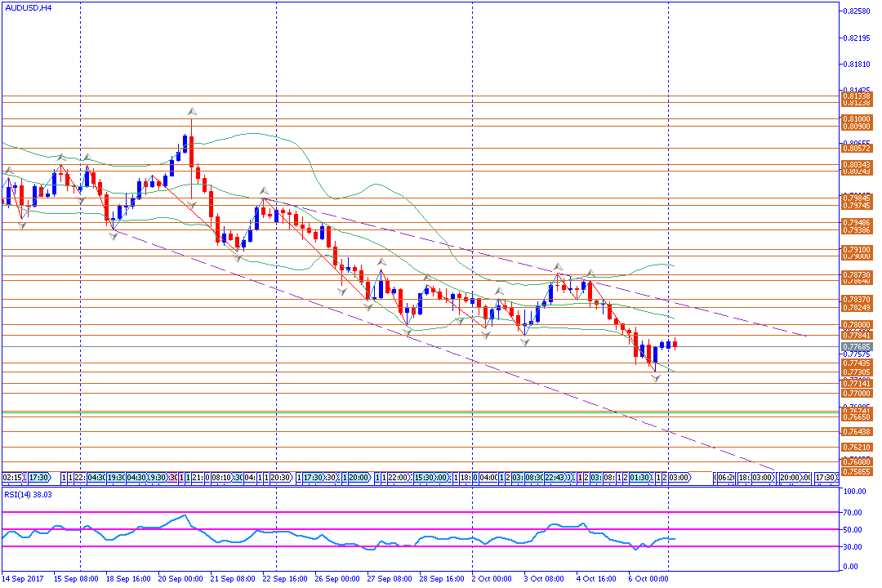Click the 0.81000 price level label
This screenshot has height=588, width=882.
856,119
